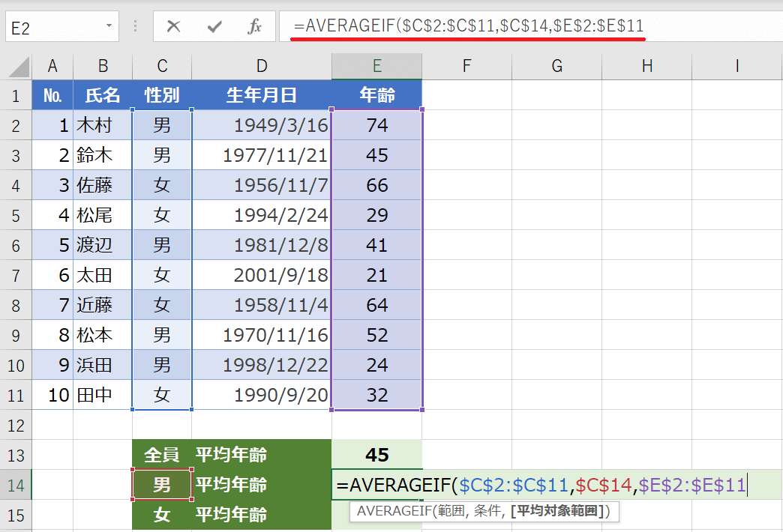Click the formula bar text field

click(525, 27)
